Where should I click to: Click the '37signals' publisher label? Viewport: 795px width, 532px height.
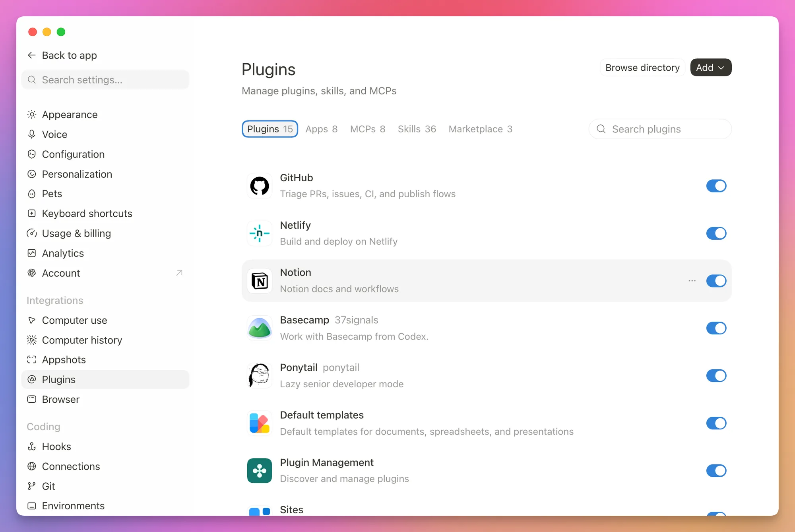click(x=357, y=320)
